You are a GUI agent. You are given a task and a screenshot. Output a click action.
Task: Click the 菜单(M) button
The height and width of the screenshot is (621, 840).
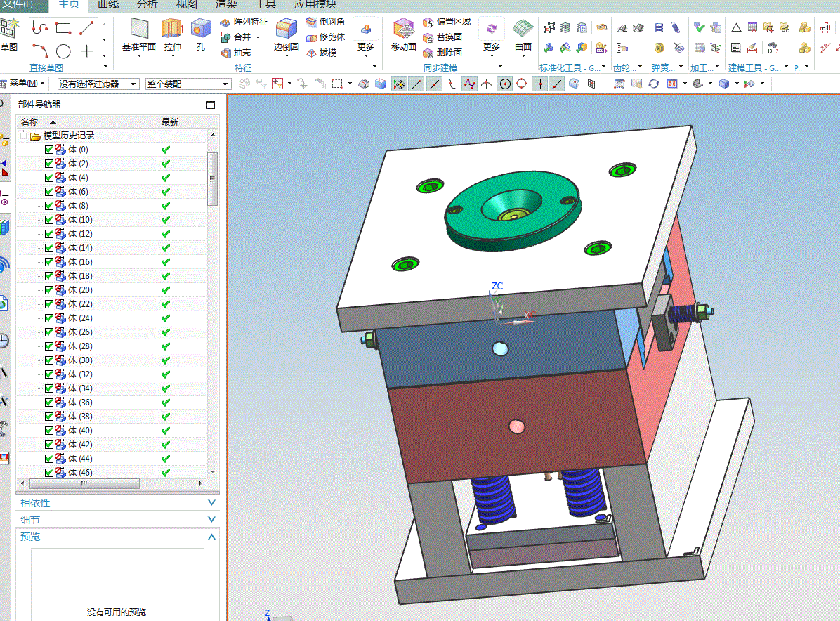tap(27, 83)
